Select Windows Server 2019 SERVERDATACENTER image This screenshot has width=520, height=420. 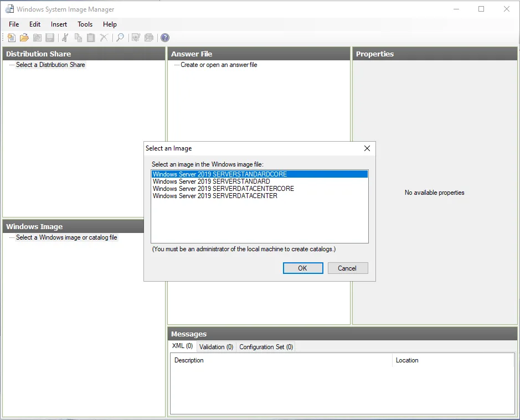click(260, 196)
